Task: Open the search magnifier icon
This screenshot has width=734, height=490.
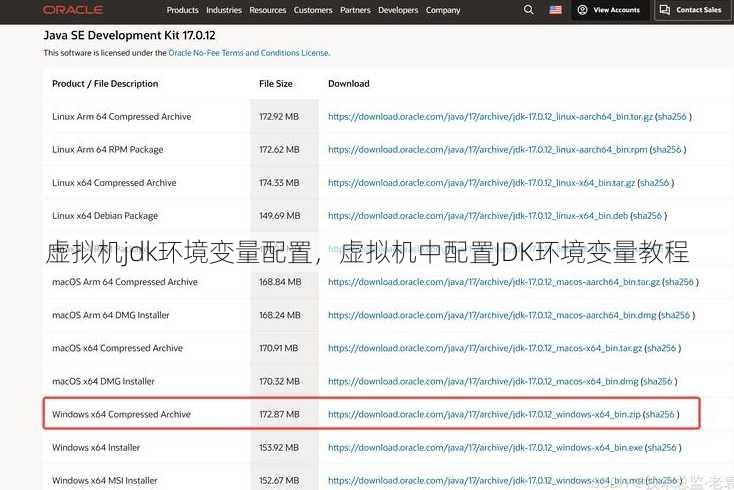Action: click(528, 10)
